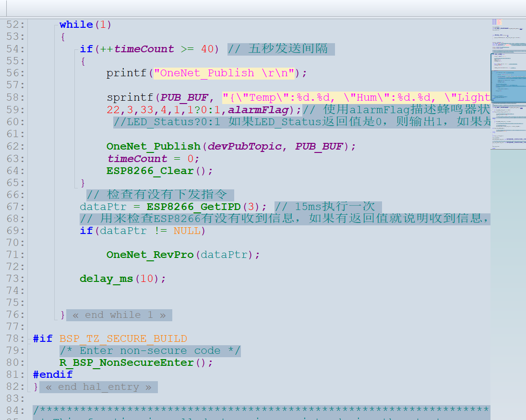Click the "end while 1" block annotation

pos(119,315)
